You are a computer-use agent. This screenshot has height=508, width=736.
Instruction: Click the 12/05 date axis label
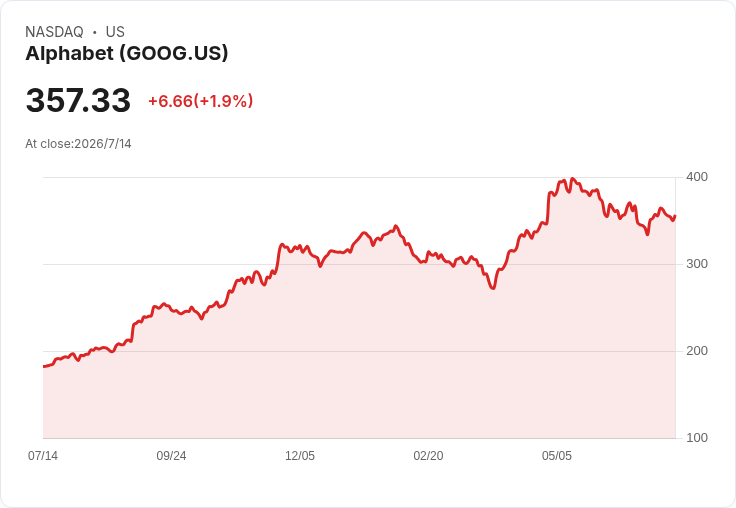[300, 456]
